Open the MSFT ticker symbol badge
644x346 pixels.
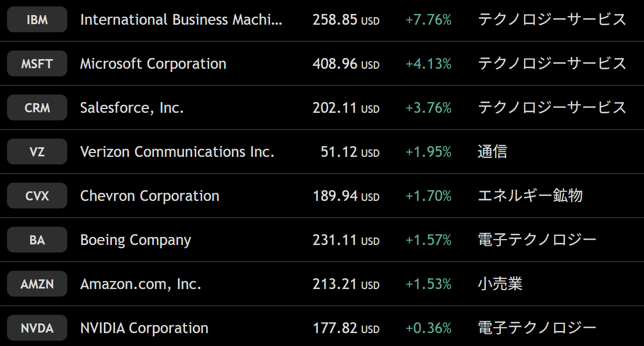(x=37, y=64)
